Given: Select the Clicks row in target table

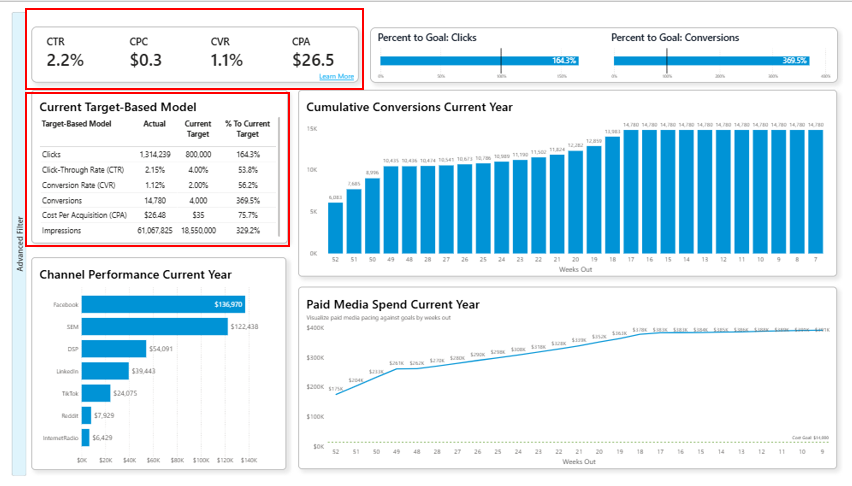Looking at the screenshot, I should pos(150,154).
